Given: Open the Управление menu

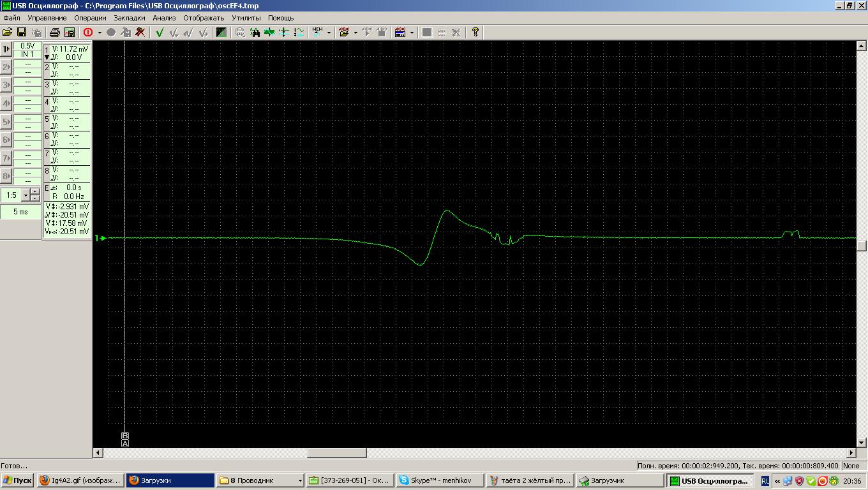Looking at the screenshot, I should 47,18.
